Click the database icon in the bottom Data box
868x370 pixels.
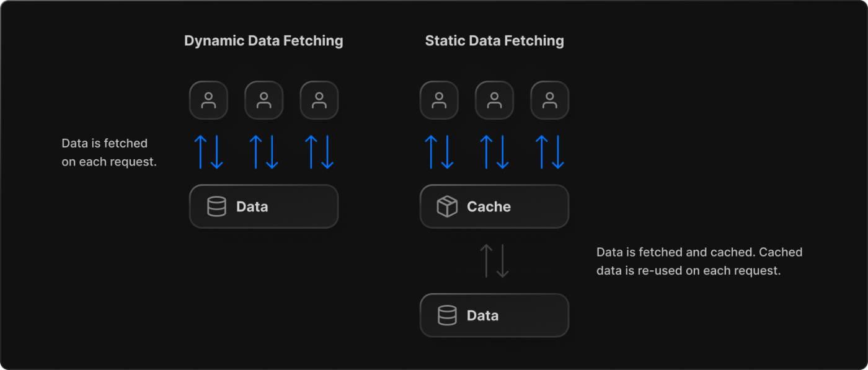click(x=447, y=315)
